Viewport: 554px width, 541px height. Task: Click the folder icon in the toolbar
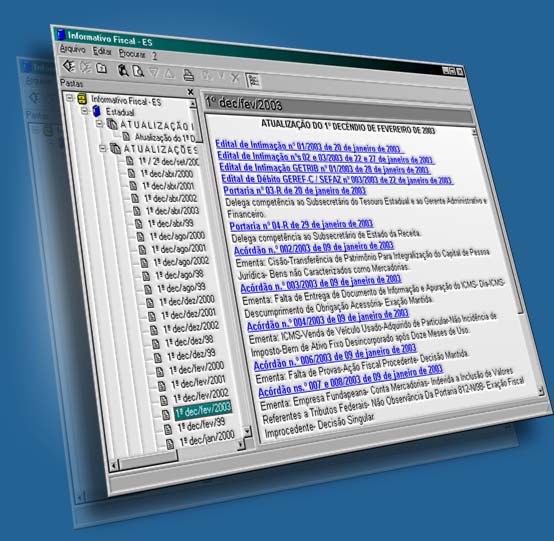click(x=102, y=68)
